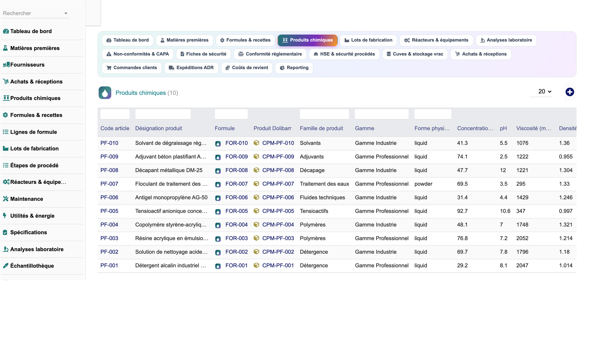Click the formula icon beside FOR-010
The image size is (589, 364).
[218, 144]
